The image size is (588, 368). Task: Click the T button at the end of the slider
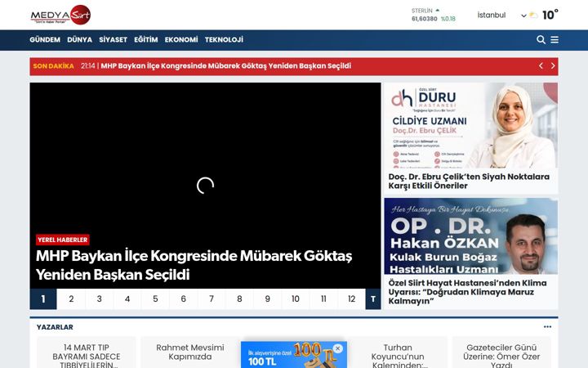pyautogui.click(x=373, y=299)
